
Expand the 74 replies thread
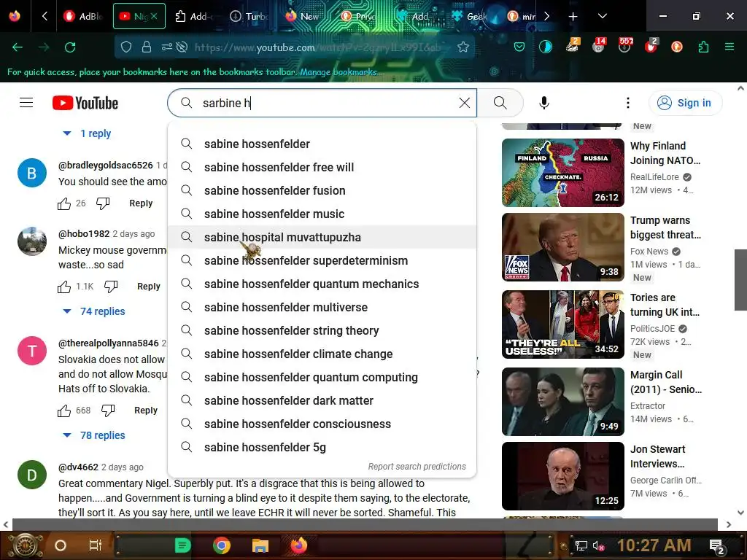[94, 311]
